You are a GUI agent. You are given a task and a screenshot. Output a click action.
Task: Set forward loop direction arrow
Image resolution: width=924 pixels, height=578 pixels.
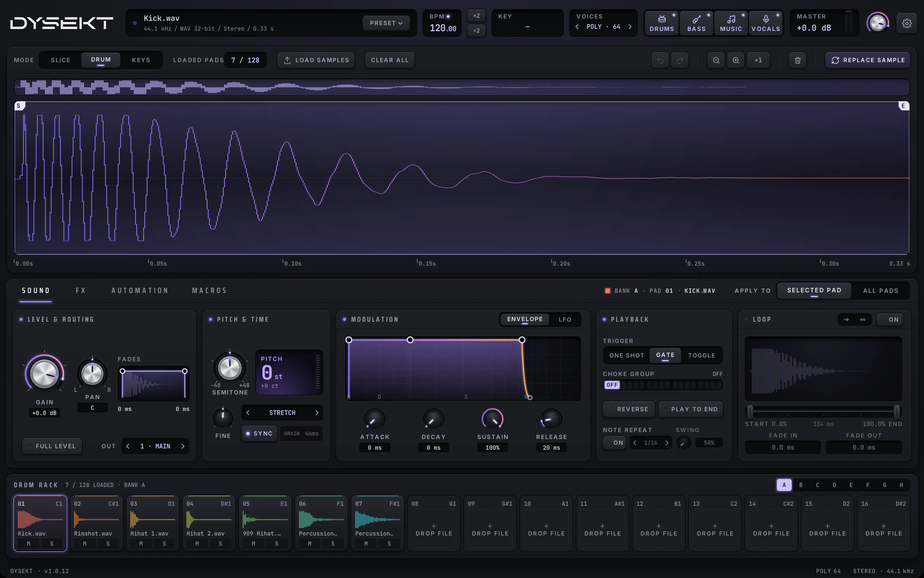(846, 320)
